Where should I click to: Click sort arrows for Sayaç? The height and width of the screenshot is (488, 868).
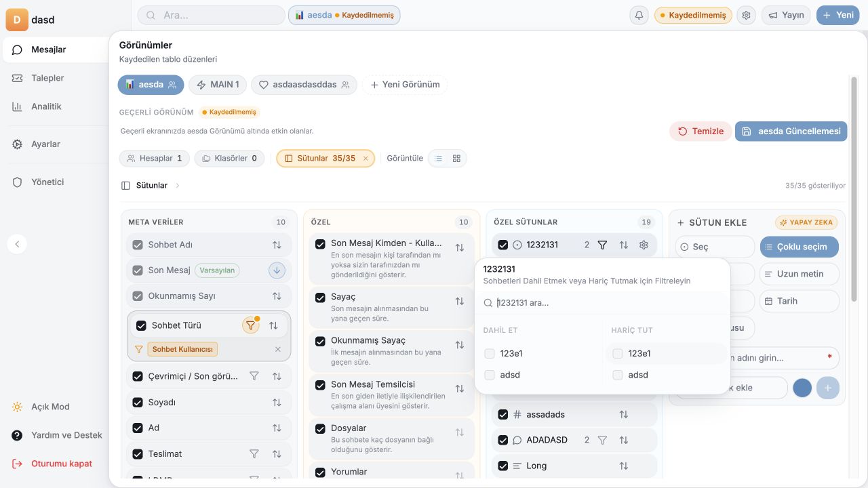point(460,302)
